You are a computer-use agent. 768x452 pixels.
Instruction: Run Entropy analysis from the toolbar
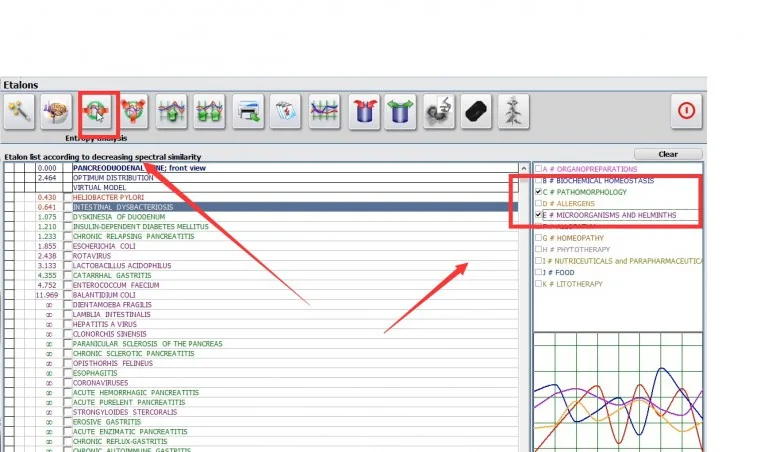(x=96, y=112)
